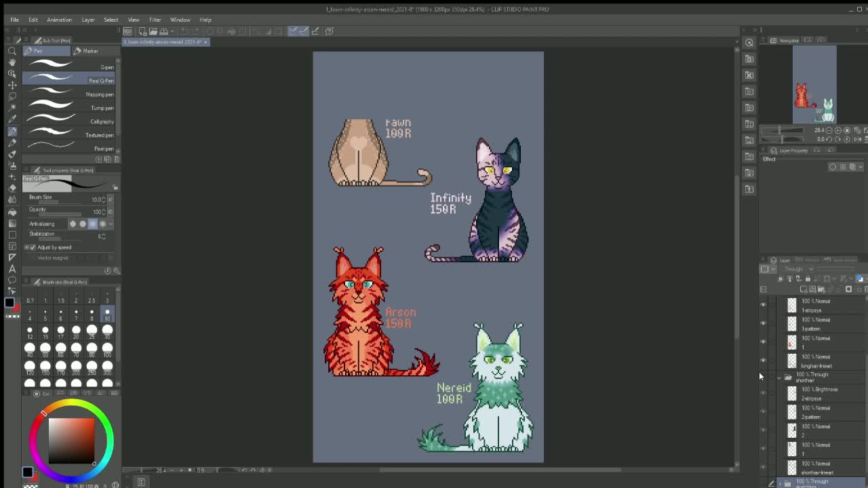Click the border effect circle icon in Layer Property
This screenshot has width=868, height=488.
pyautogui.click(x=833, y=167)
